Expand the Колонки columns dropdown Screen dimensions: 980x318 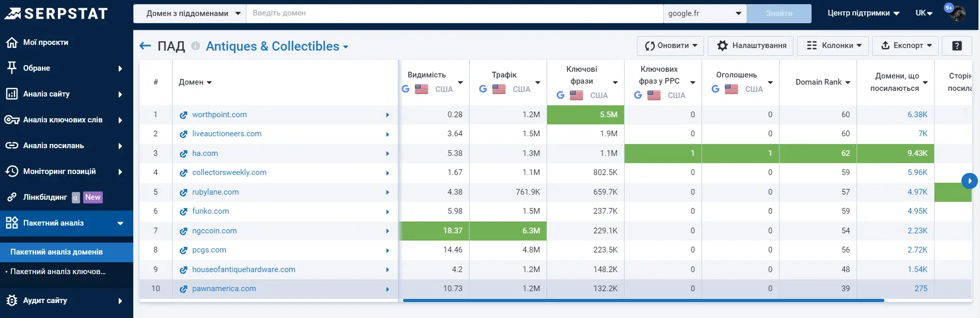tap(834, 45)
